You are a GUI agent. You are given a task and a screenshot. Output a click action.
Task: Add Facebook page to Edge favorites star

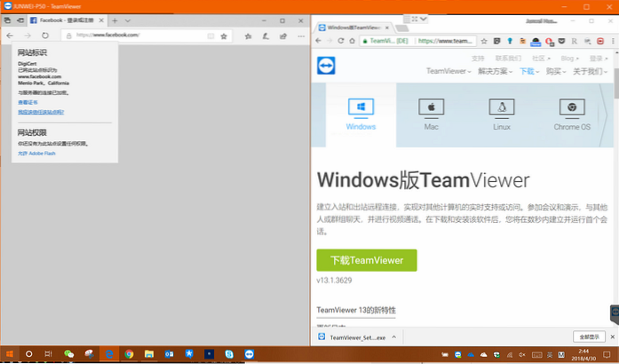pos(223,36)
